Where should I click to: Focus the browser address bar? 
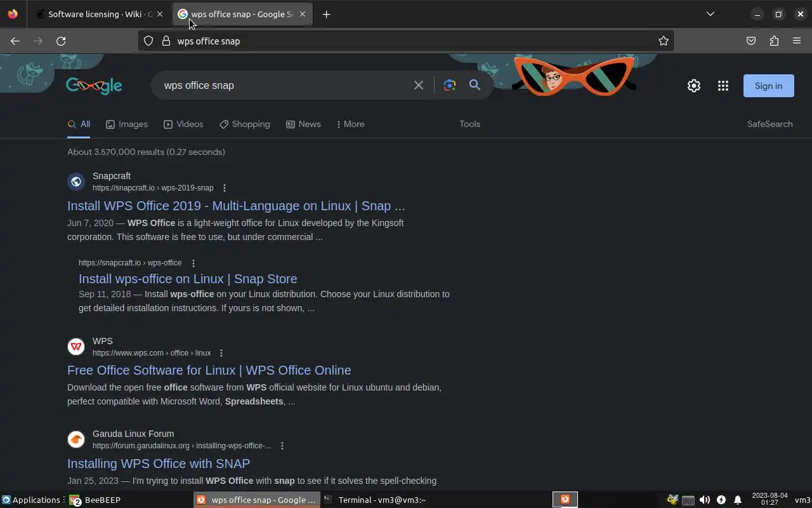pos(406,41)
